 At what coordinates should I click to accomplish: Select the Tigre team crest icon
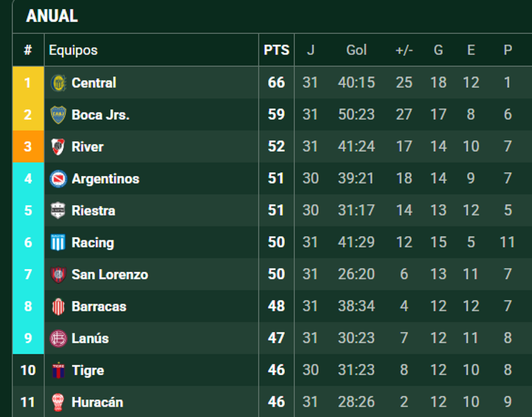58,371
